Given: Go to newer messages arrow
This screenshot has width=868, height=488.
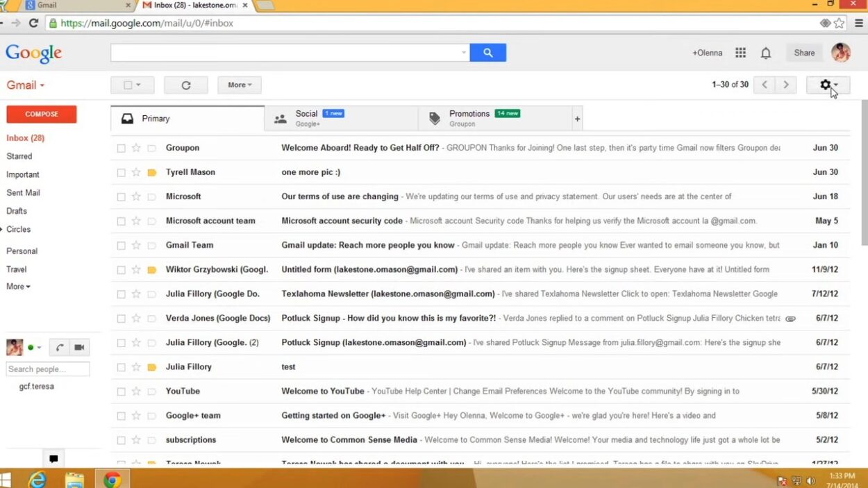Looking at the screenshot, I should coord(765,85).
